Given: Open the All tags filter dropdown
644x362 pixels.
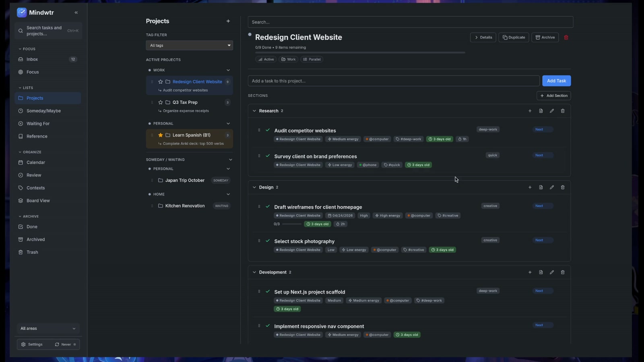Looking at the screenshot, I should (x=189, y=45).
